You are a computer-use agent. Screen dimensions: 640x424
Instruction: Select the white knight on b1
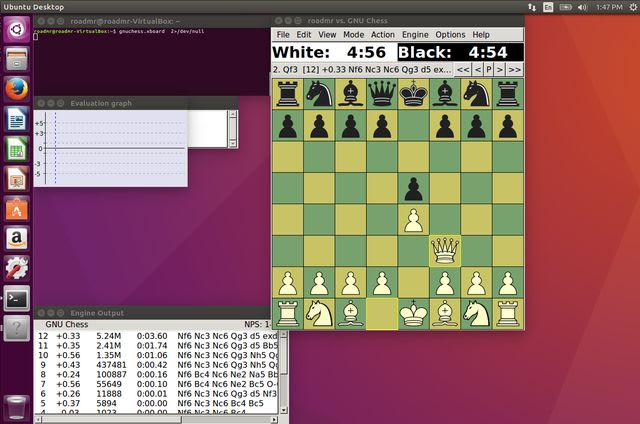319,314
